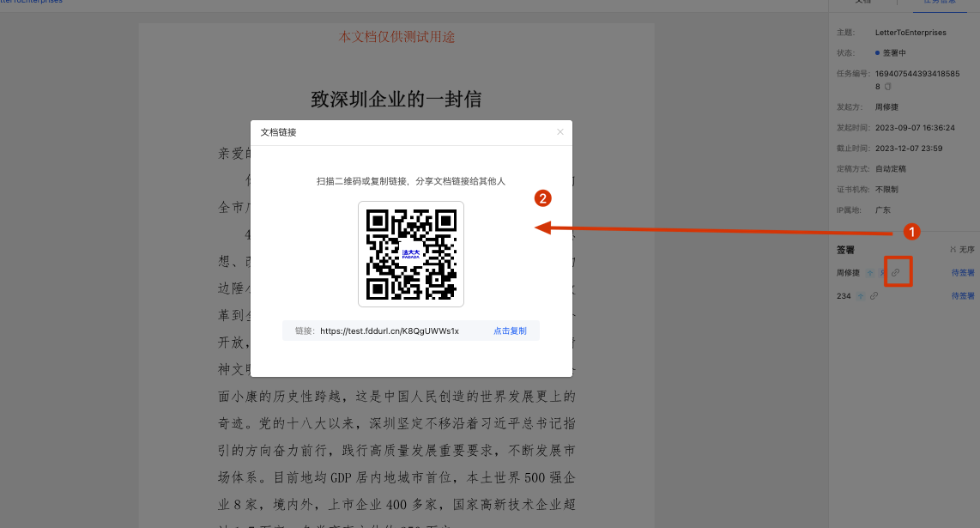Click the initiator name 周修捷 beside 发起方

[x=886, y=107]
